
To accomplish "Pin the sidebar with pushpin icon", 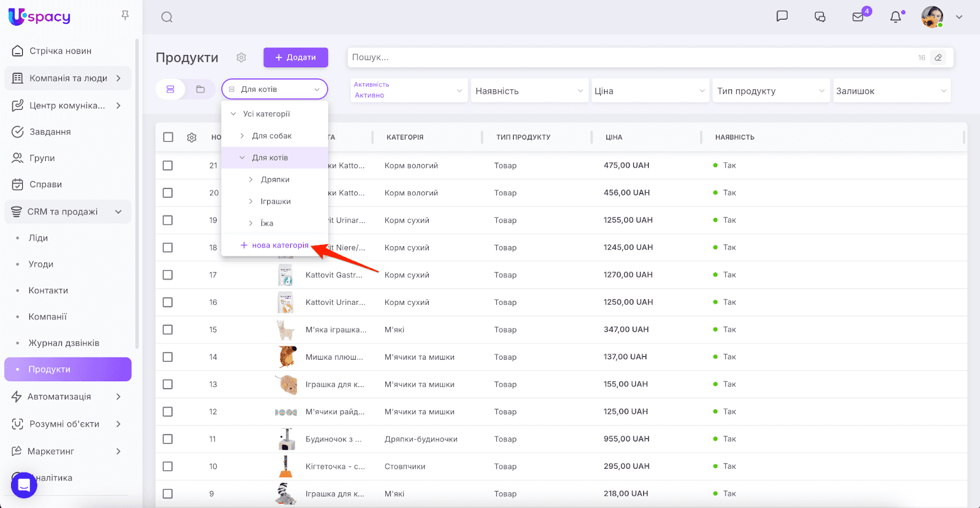I will 125,15.
